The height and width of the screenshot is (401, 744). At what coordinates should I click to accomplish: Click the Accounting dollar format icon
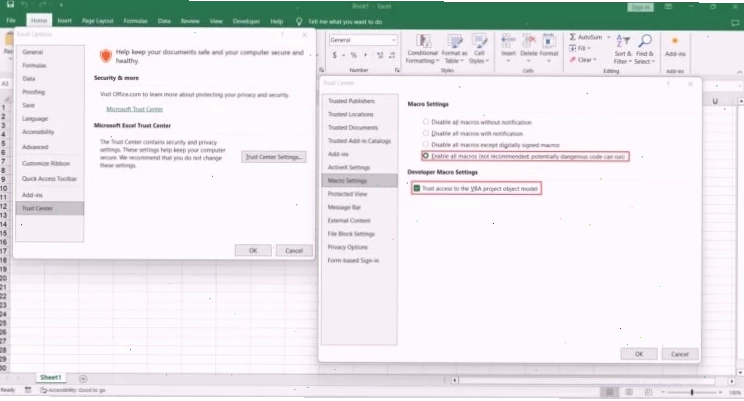click(x=335, y=56)
